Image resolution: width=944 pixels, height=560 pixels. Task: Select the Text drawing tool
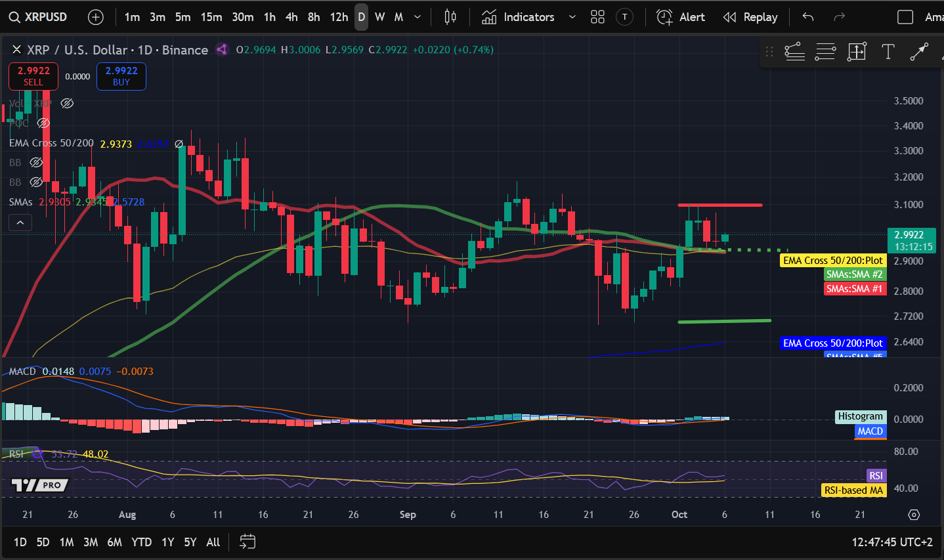pyautogui.click(x=888, y=52)
